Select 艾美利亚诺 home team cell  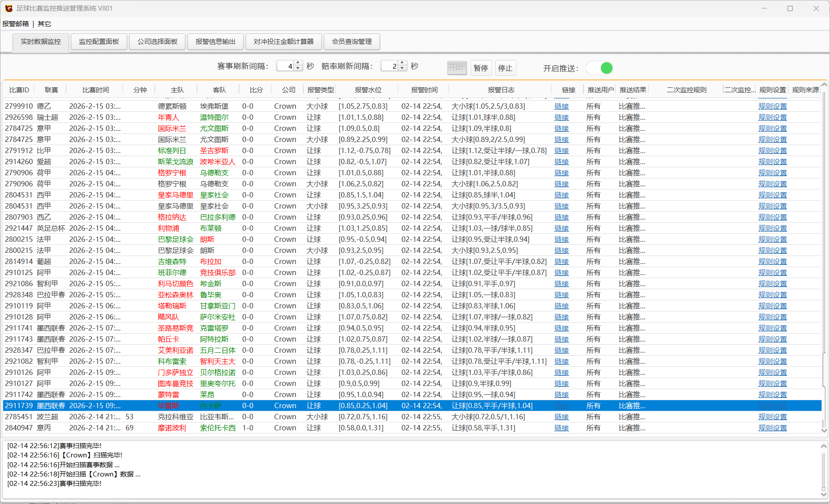point(176,350)
